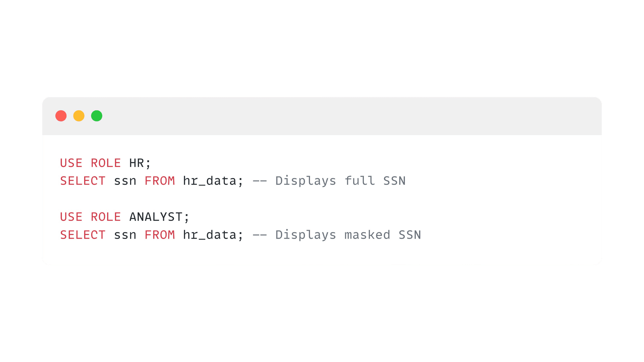
Task: Click the HR role name in code
Action: (137, 163)
